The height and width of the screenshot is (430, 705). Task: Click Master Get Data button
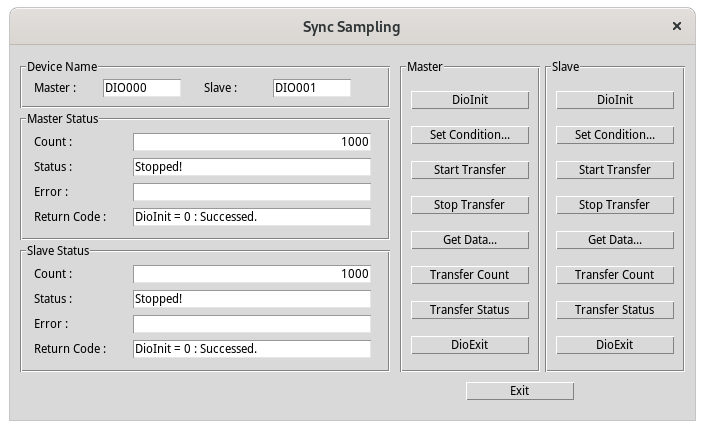pos(469,240)
